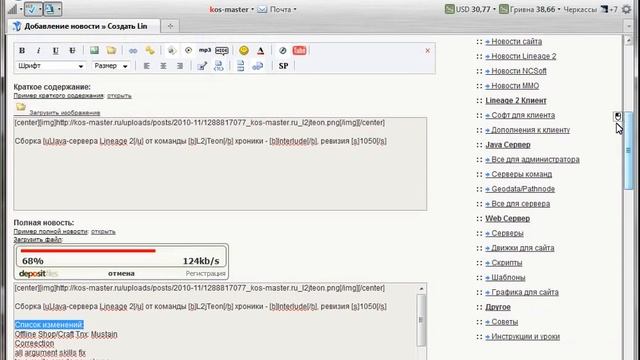Screen dimensions: 640x360
Task: Click the flash insert icon
Action: (282, 51)
